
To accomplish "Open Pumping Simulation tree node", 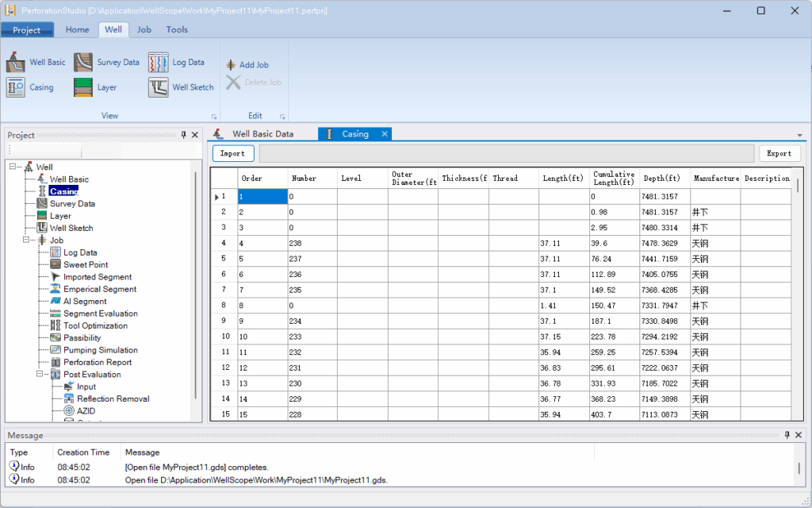I will click(x=100, y=350).
